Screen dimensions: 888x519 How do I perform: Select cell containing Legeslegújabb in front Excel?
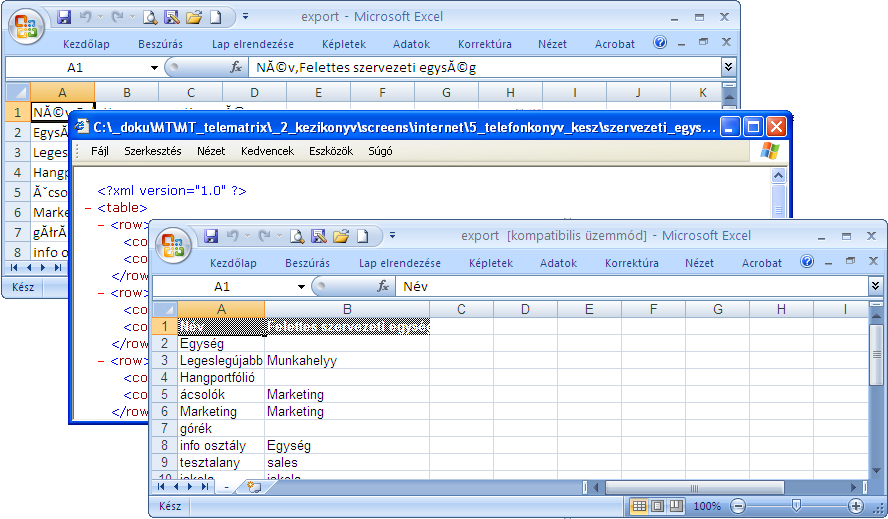221,360
